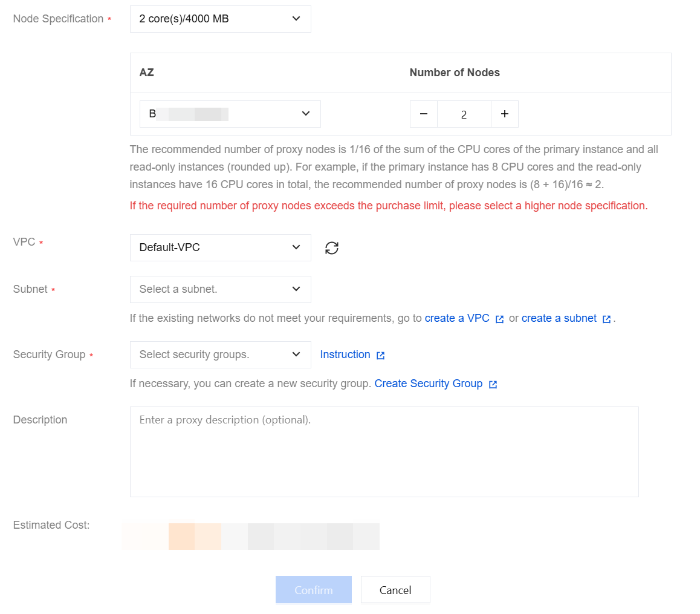The image size is (700, 614).
Task: Open the Select a subnet dropdown
Action: [x=221, y=289]
